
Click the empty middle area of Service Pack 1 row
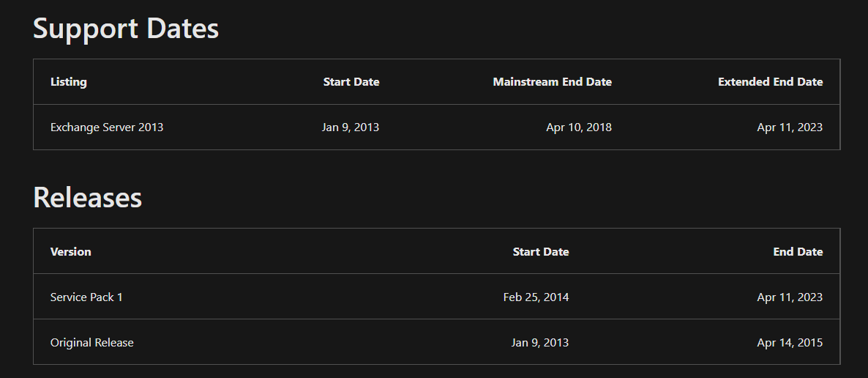(x=310, y=297)
